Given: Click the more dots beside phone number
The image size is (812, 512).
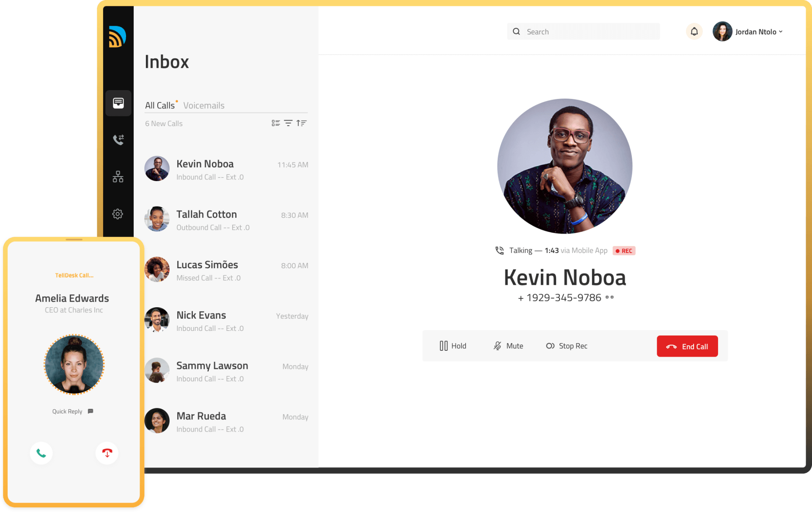Looking at the screenshot, I should click(x=609, y=297).
